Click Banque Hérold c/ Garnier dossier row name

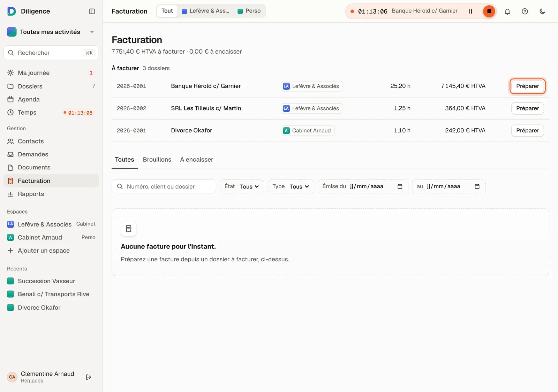pos(206,86)
